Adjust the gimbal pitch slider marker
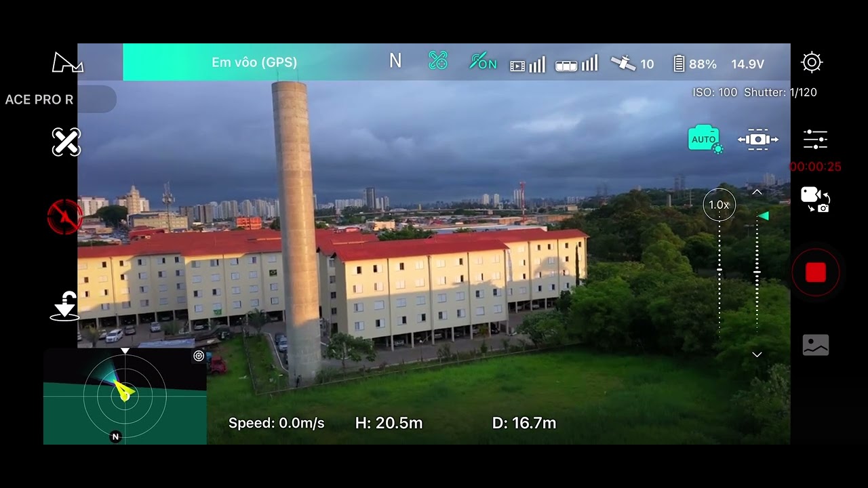This screenshot has width=868, height=488. click(x=764, y=216)
